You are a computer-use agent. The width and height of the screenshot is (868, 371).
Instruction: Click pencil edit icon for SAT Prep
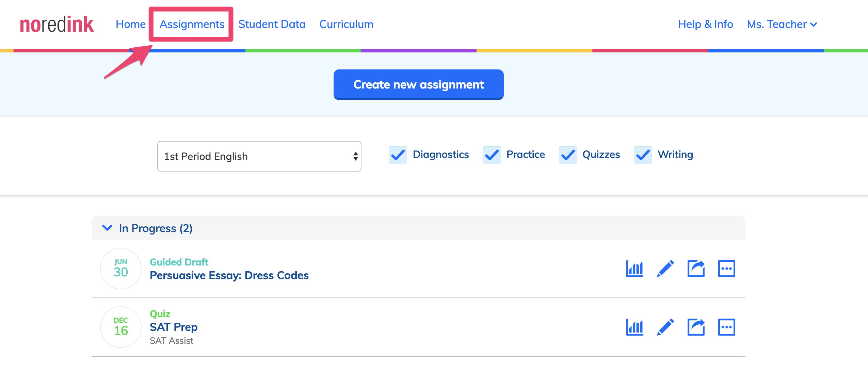click(x=665, y=327)
